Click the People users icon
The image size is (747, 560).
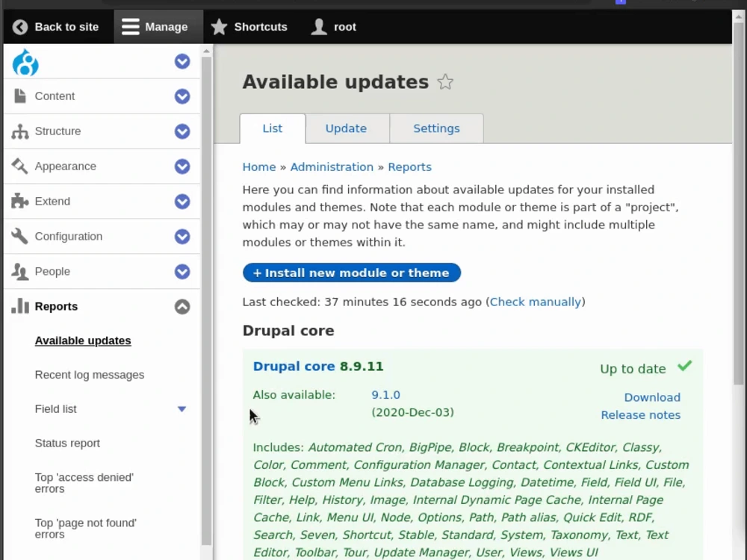20,272
